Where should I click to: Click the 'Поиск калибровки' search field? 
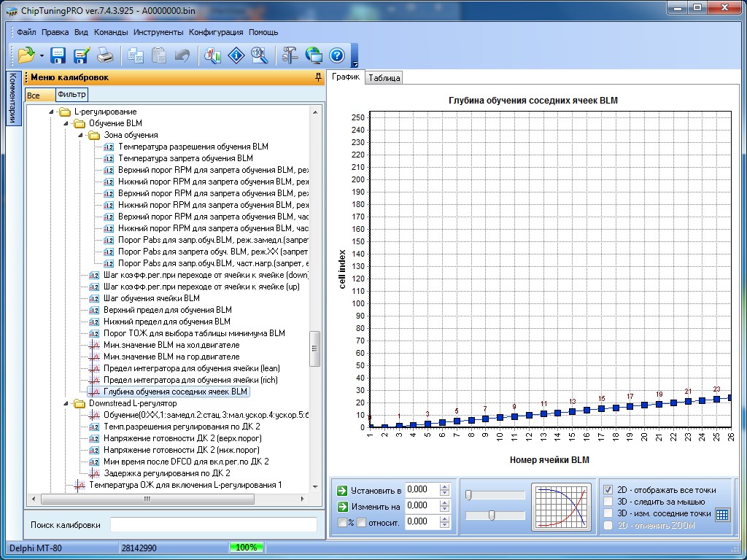pyautogui.click(x=213, y=525)
